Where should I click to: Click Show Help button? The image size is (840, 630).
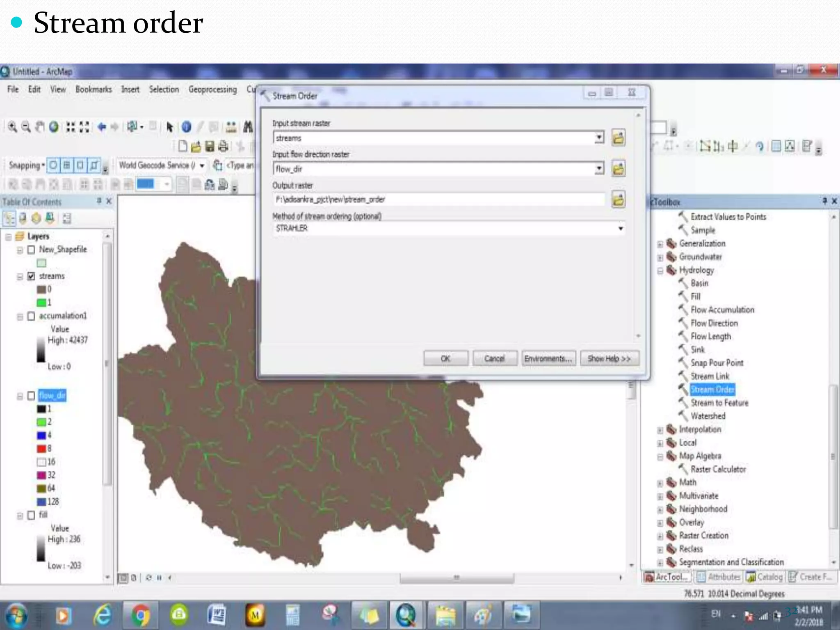click(x=609, y=358)
